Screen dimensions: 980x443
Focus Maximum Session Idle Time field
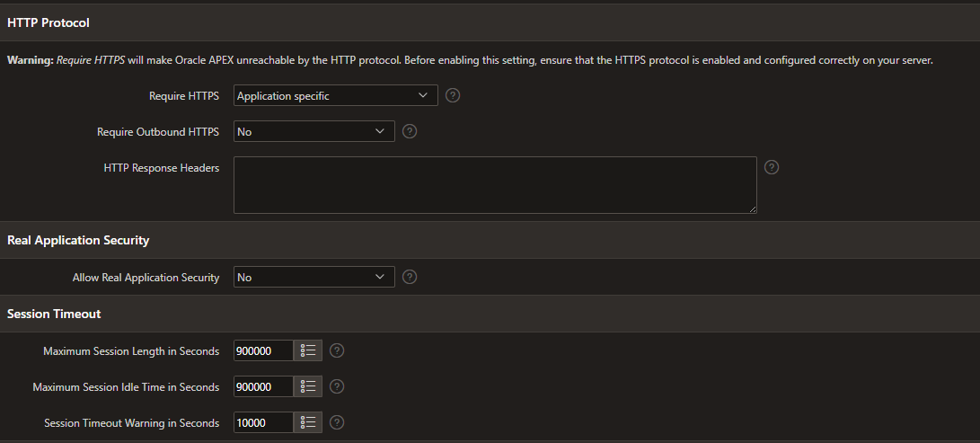[x=263, y=386]
